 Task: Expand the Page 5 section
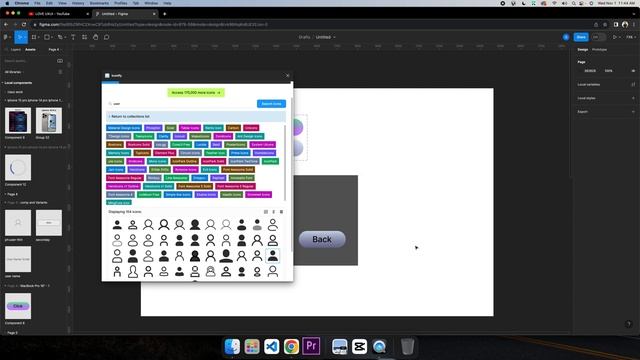[11, 333]
